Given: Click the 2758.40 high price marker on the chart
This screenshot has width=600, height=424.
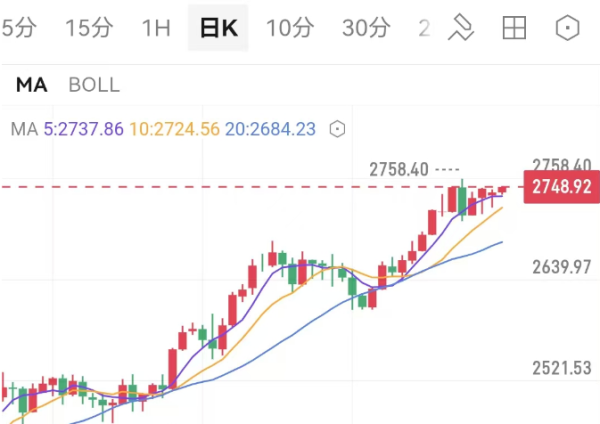Looking at the screenshot, I should pyautogui.click(x=398, y=169).
